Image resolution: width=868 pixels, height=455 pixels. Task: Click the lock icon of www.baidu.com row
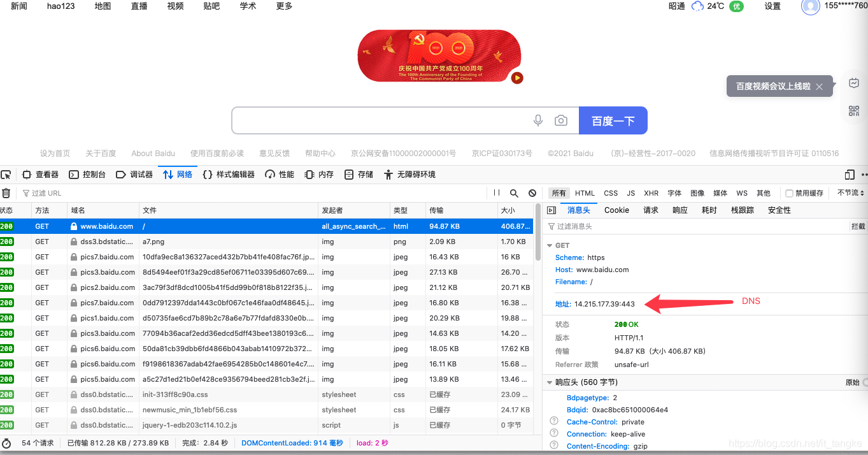click(x=74, y=226)
